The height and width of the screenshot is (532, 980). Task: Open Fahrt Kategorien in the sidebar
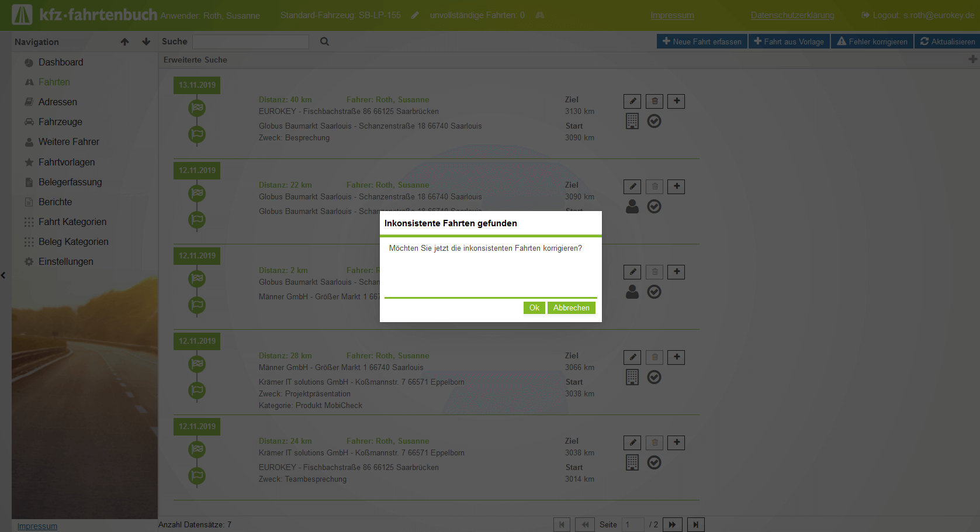pos(72,222)
